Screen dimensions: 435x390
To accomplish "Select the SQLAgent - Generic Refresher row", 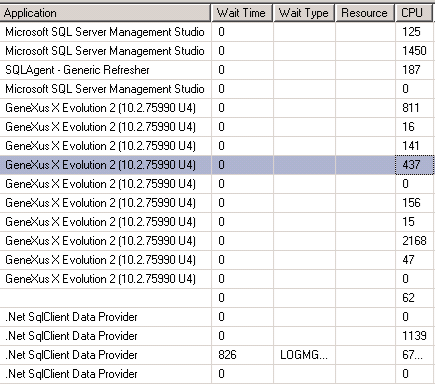I will (x=217, y=70).
